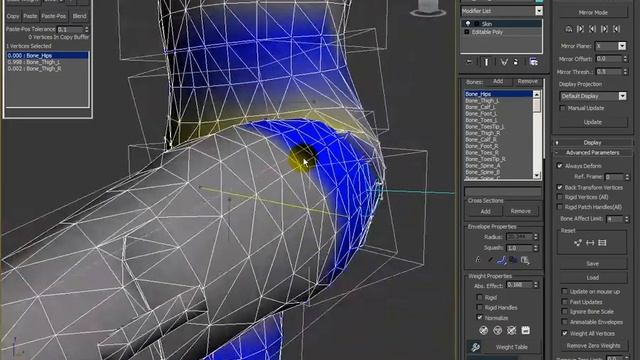
Task: Click Remove Modifier icon under modifier stack
Action: 516,62
